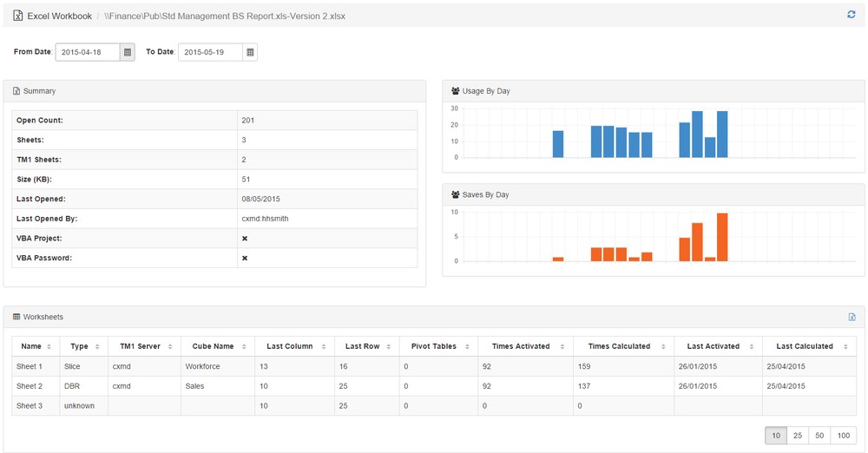Click the To Date input field

pyautogui.click(x=210, y=52)
